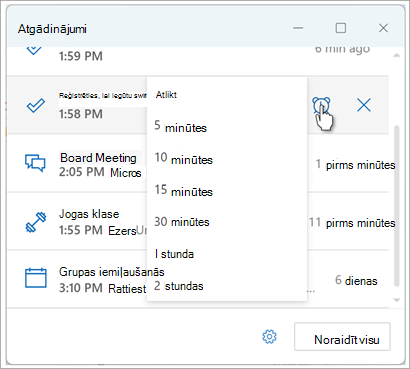
Task: Open the Board Meeting reminder
Action: pos(198,163)
